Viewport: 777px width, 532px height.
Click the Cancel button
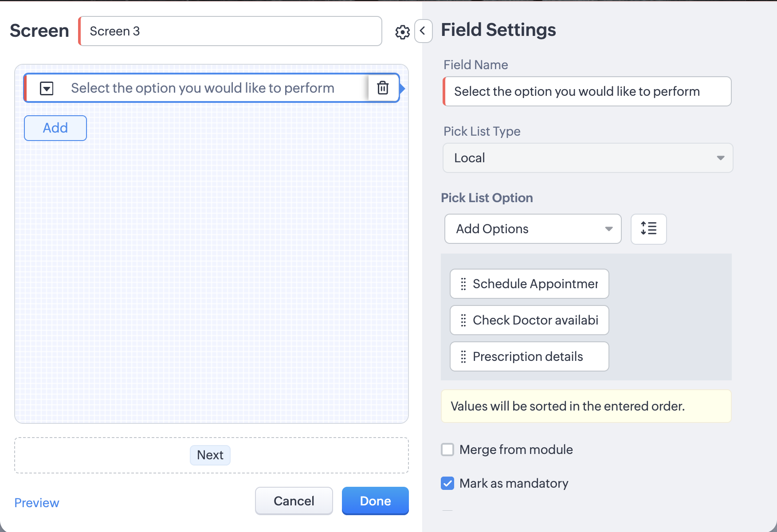294,501
